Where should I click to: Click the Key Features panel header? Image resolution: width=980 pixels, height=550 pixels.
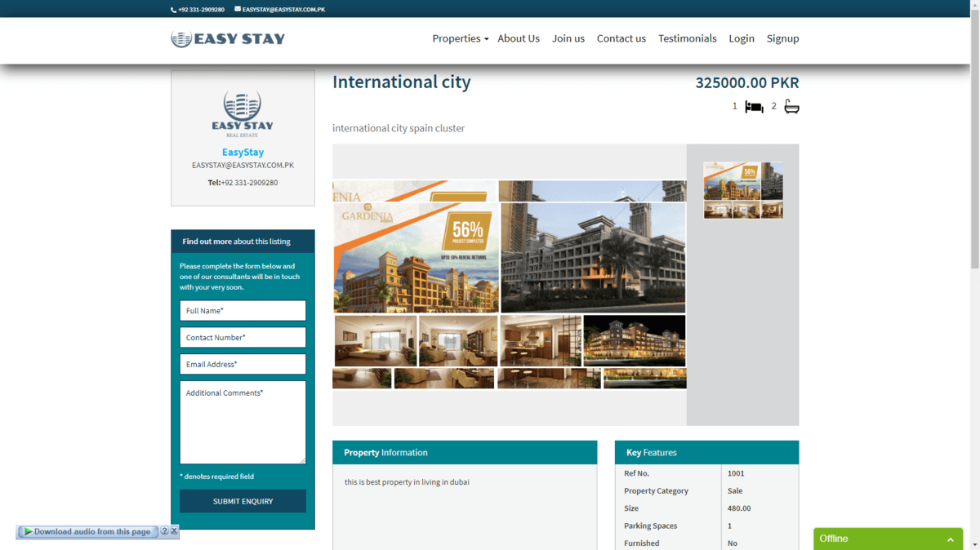706,453
